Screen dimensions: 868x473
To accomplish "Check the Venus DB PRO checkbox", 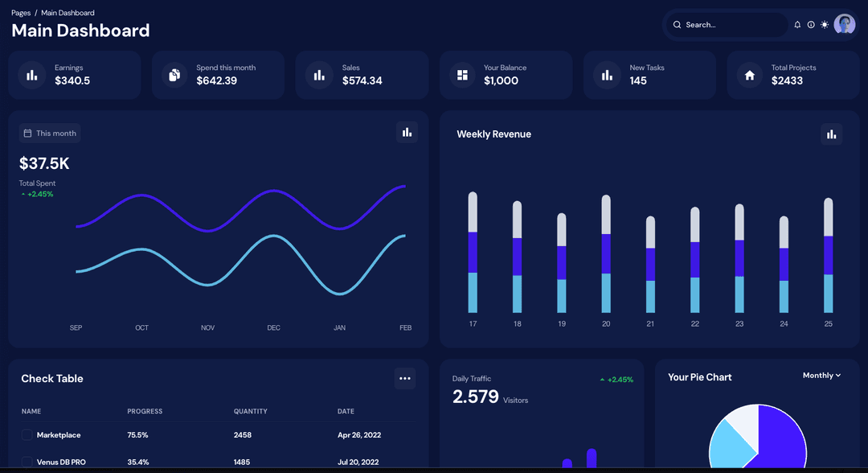I will (x=27, y=462).
